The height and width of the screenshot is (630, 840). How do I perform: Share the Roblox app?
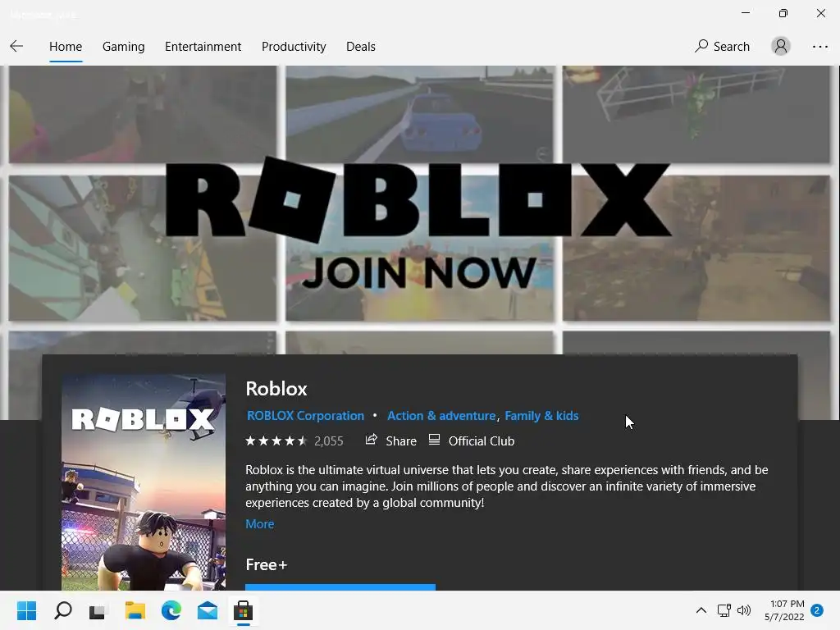(390, 441)
